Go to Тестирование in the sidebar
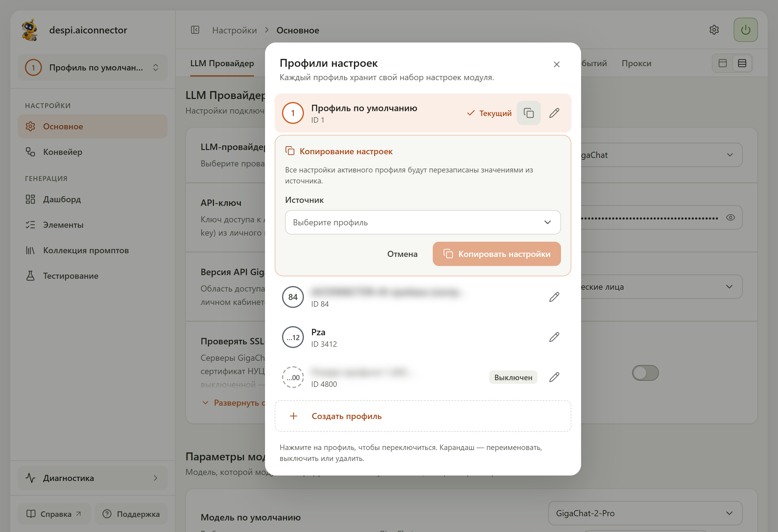Screen dimensions: 778x532 (93, 276)
